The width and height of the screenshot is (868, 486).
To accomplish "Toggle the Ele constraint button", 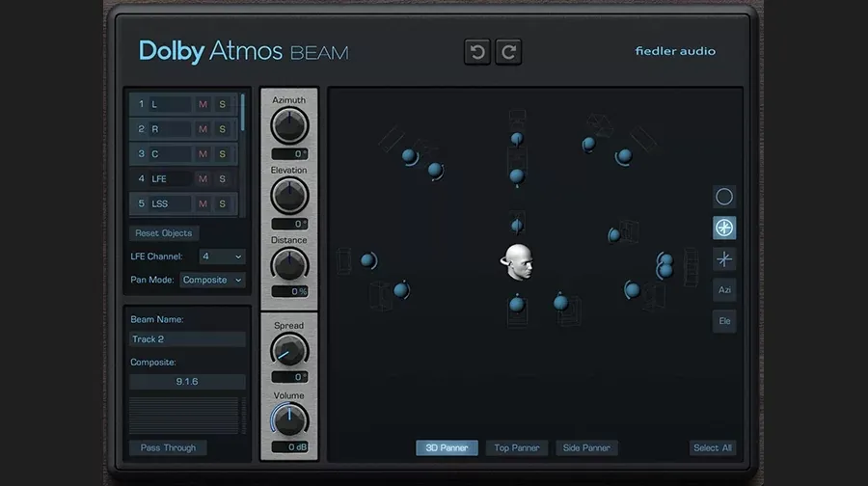I will pyautogui.click(x=724, y=321).
